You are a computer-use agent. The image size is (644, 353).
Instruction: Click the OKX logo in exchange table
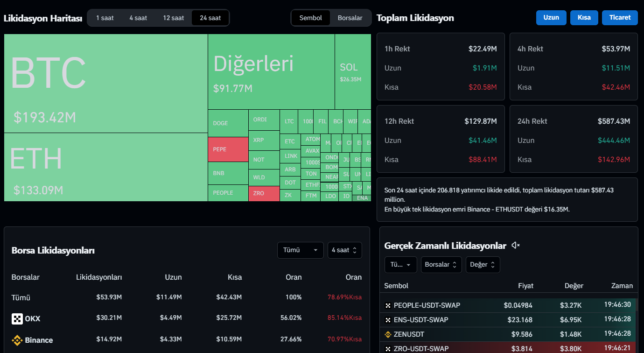click(17, 319)
